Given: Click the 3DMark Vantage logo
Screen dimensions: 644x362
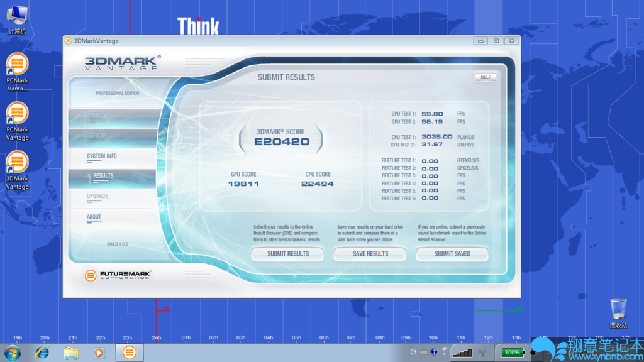Looking at the screenshot, I should (123, 63).
